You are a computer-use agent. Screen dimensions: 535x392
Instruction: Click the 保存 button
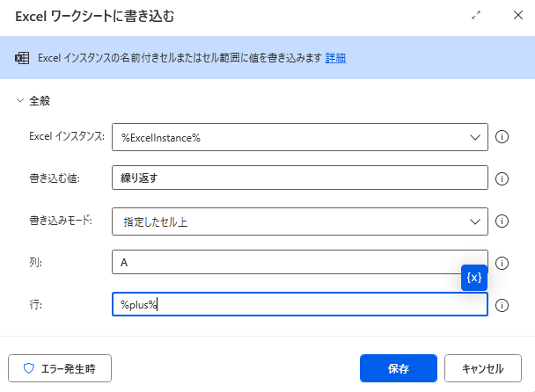tap(399, 368)
